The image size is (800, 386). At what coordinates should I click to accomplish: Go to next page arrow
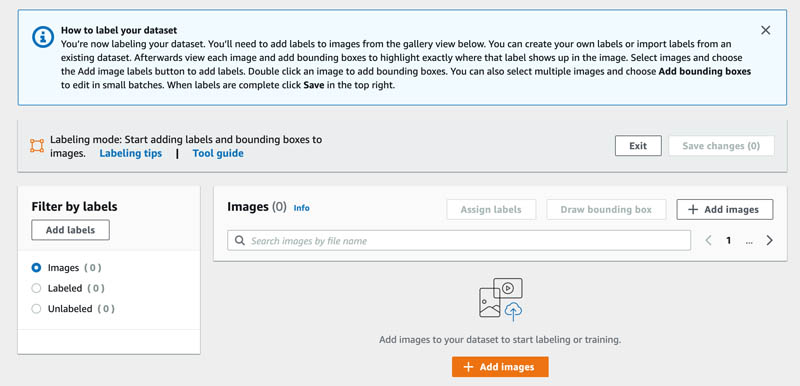coord(769,241)
